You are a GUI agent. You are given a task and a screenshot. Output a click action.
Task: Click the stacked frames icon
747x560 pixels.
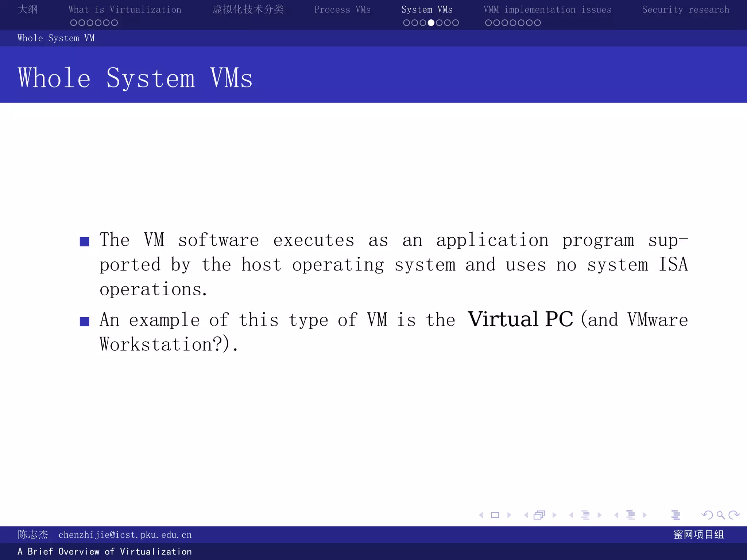coord(539,515)
